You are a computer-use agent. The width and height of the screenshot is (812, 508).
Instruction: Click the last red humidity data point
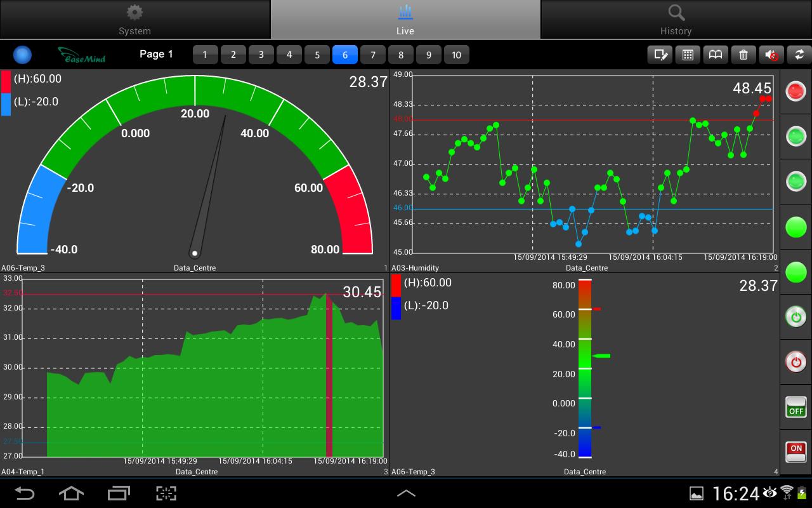769,98
